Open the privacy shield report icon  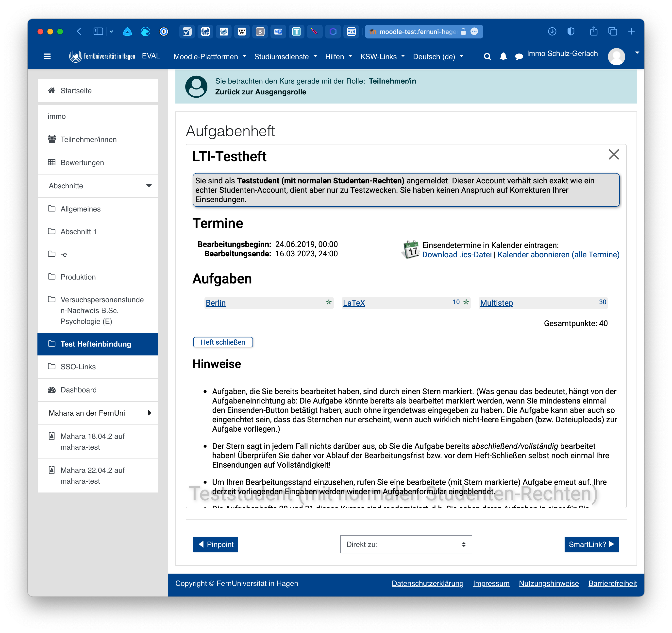[x=571, y=32]
